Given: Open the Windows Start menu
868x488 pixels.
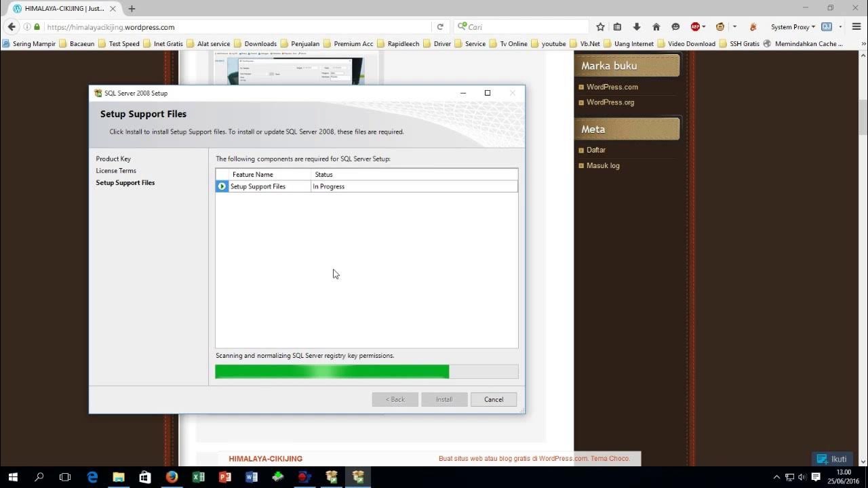Looking at the screenshot, I should tap(13, 477).
